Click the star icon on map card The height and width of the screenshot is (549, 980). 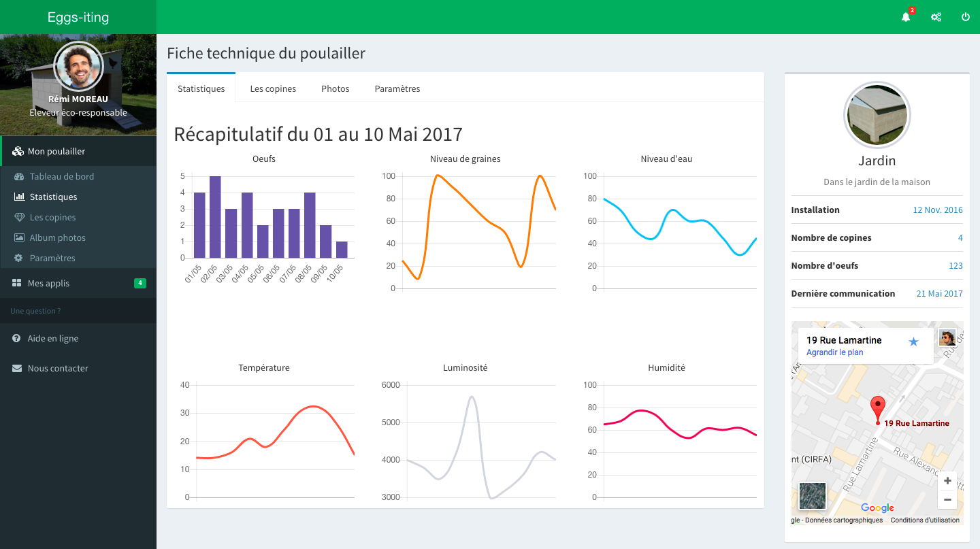pyautogui.click(x=913, y=342)
